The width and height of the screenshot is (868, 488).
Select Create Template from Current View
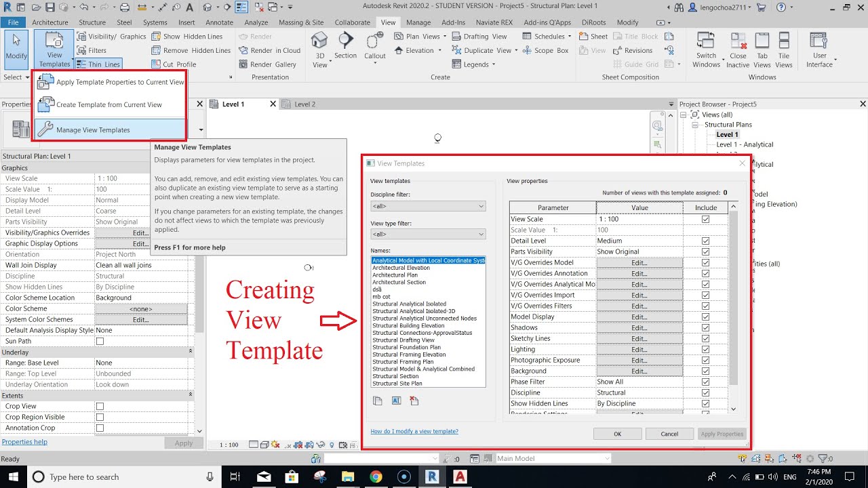(x=109, y=104)
